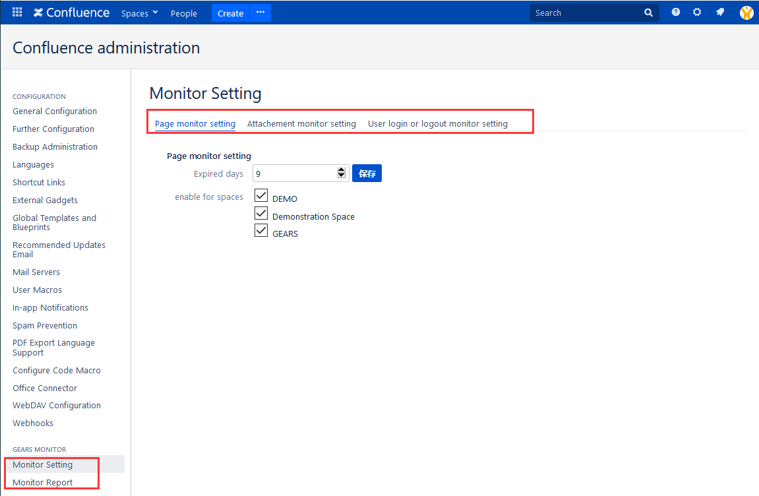Click the blue 保存 save button

(367, 173)
